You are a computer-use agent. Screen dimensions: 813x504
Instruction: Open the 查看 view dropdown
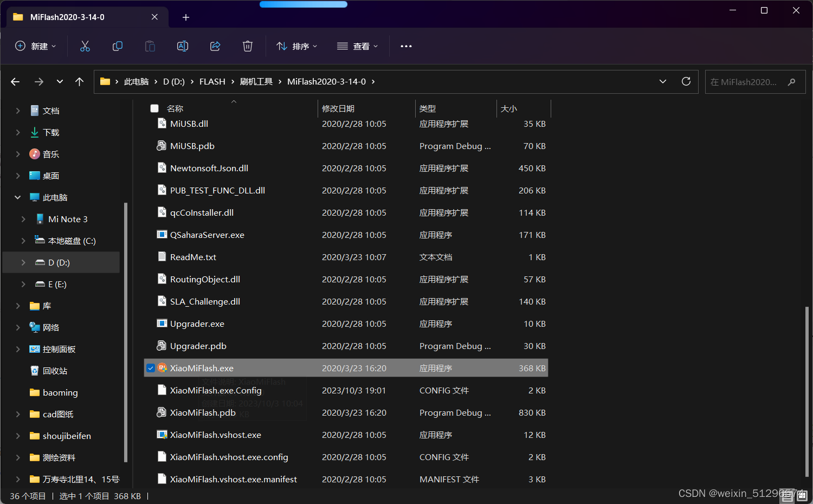pos(358,46)
